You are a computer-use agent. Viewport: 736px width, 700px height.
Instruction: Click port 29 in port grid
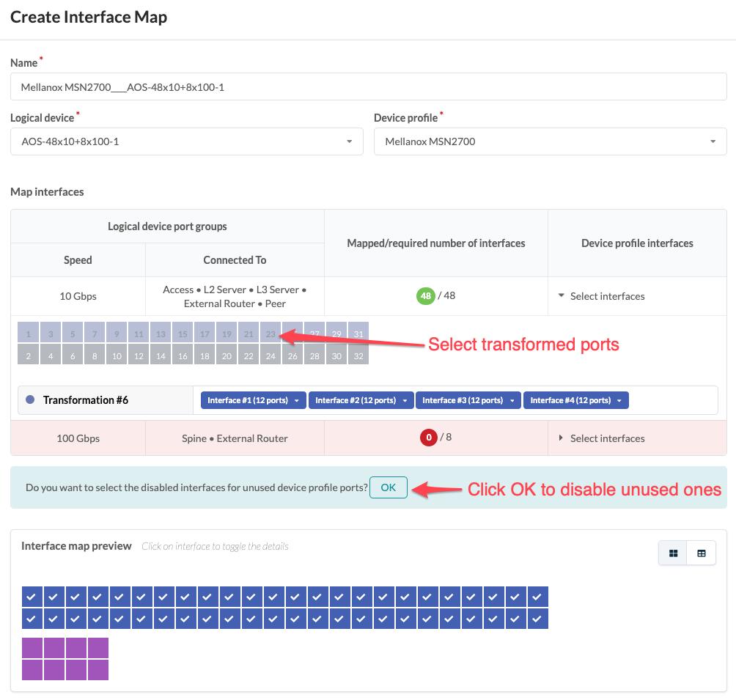pyautogui.click(x=336, y=334)
